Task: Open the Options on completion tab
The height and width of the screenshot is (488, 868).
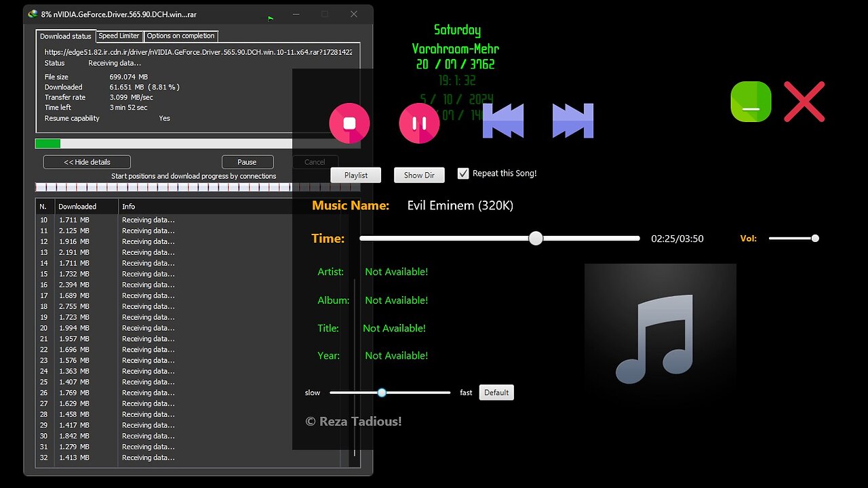Action: point(180,36)
